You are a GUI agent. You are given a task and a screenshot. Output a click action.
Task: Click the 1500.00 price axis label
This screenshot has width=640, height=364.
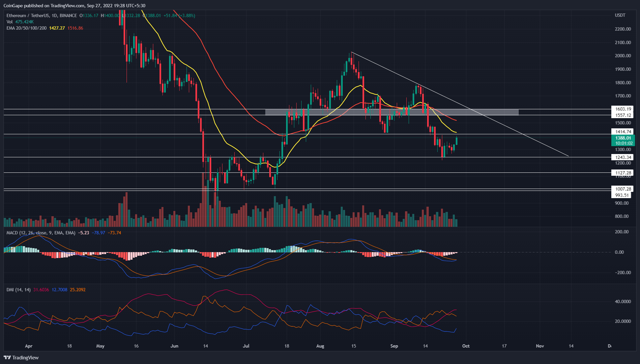(623, 123)
